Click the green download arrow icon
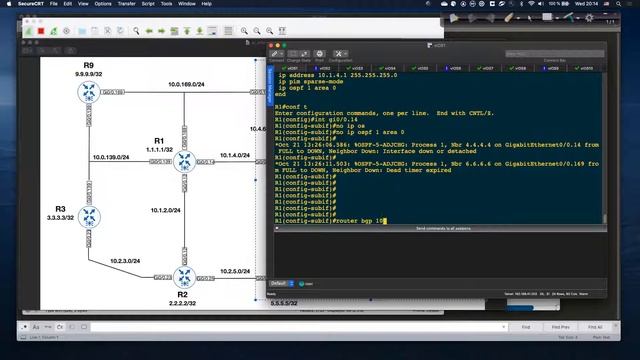This screenshot has width=640, height=360. (200, 31)
